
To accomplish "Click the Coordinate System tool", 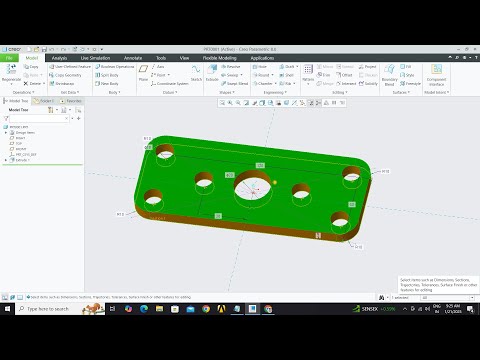I will coord(169,83).
